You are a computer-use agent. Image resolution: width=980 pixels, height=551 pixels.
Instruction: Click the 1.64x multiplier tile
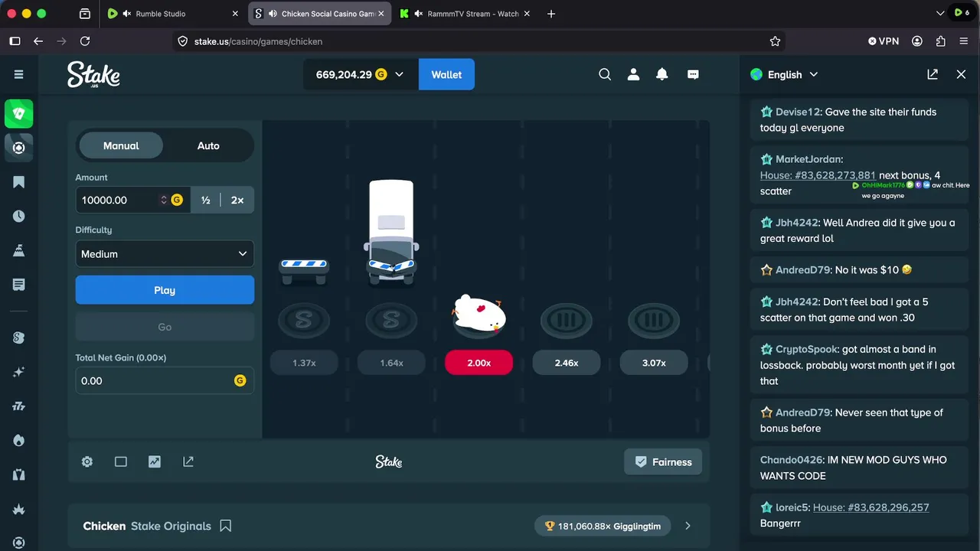click(x=391, y=363)
